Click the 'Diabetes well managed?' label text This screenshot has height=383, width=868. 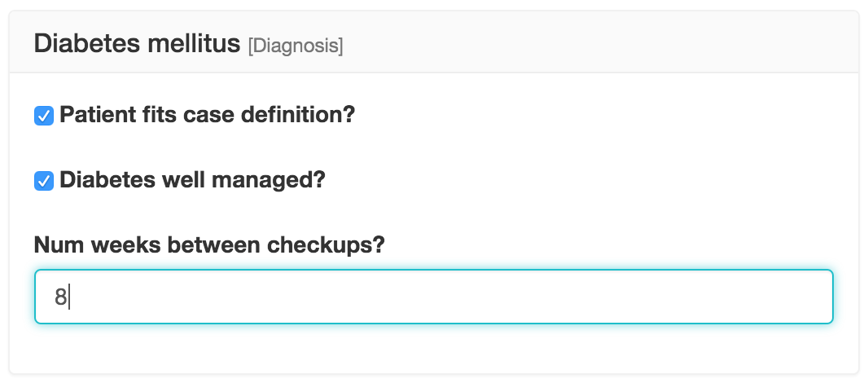192,180
